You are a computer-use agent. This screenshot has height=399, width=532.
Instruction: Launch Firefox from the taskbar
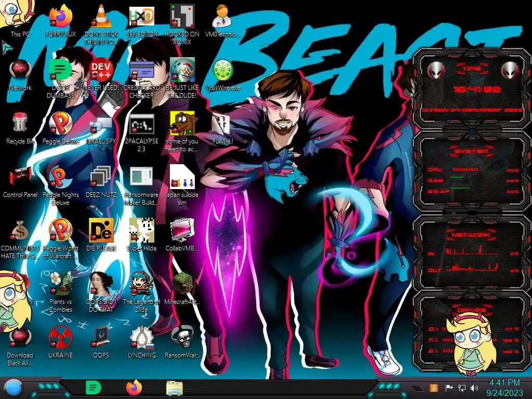click(x=134, y=388)
